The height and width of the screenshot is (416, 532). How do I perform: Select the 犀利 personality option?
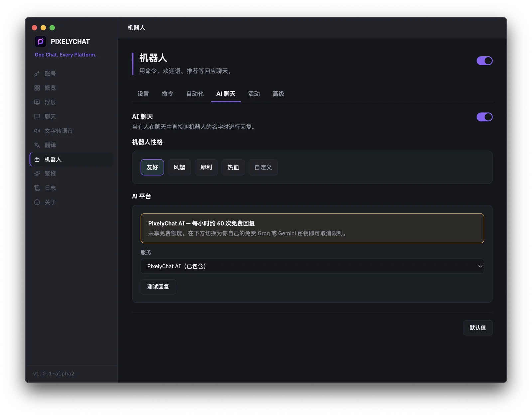(x=206, y=167)
